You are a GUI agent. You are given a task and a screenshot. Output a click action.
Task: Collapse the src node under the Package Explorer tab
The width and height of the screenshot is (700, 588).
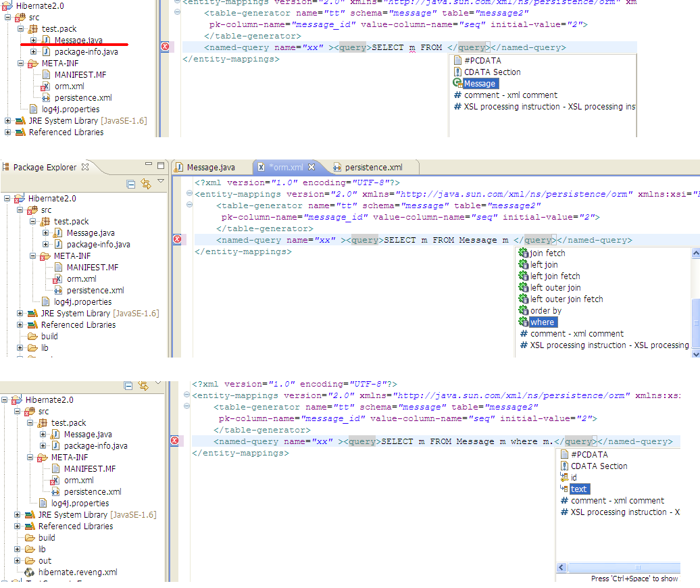[20, 210]
